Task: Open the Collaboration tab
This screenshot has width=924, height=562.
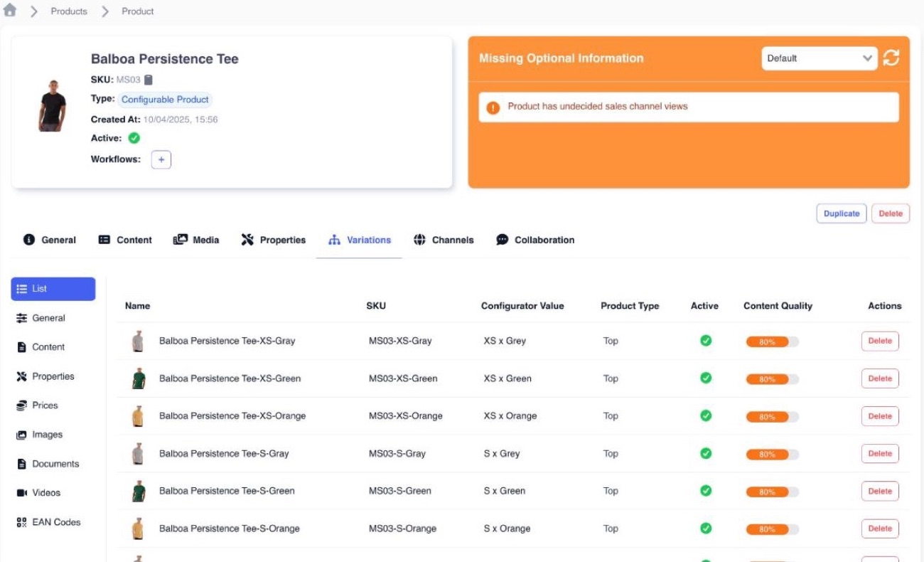Action: click(535, 240)
